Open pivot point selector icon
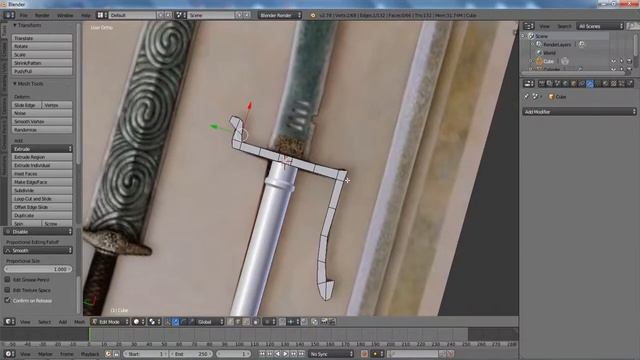 (x=154, y=322)
